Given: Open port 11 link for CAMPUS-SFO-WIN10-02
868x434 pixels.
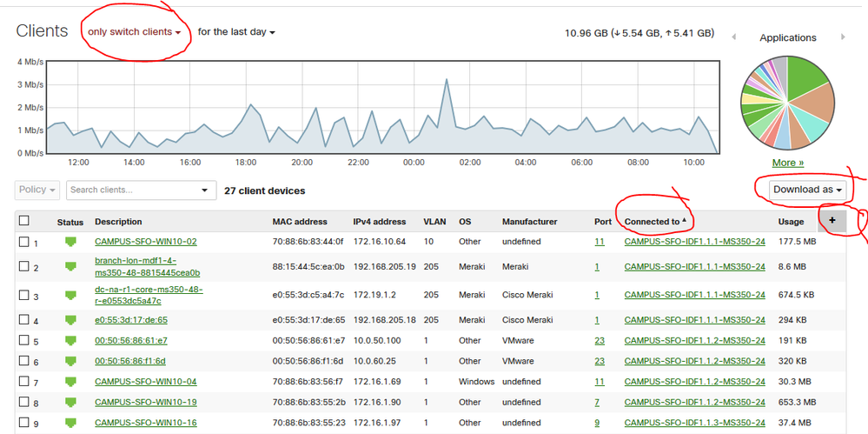Looking at the screenshot, I should [600, 242].
